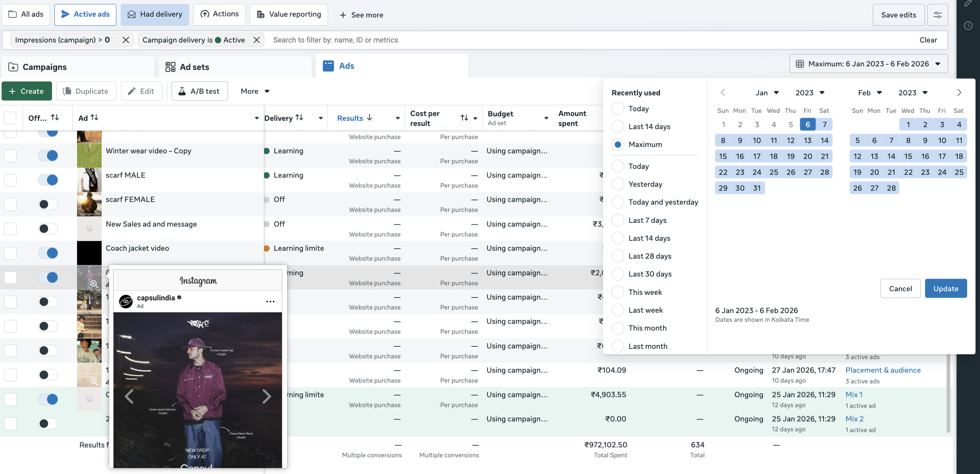Go to previous month in calendar
This screenshot has height=474, width=980.
point(723,93)
